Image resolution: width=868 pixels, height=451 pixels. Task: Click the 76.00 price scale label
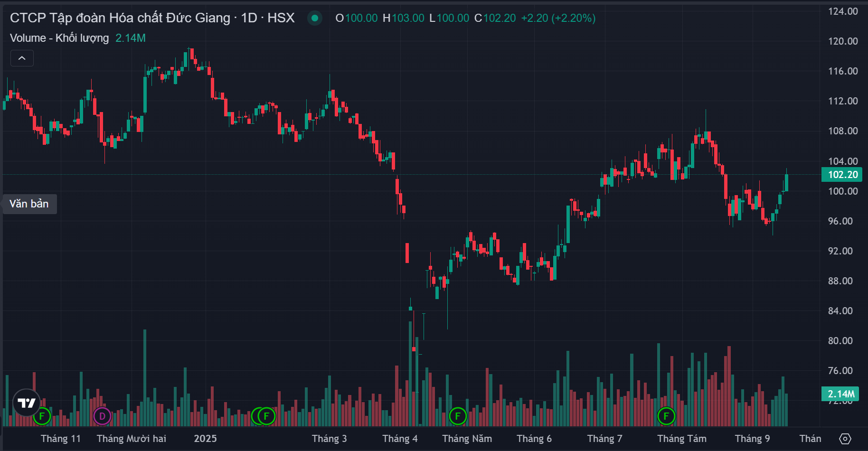click(840, 371)
